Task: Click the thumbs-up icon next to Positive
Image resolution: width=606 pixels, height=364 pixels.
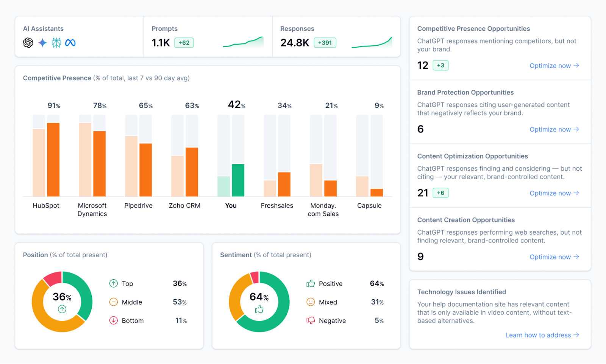Action: click(311, 283)
